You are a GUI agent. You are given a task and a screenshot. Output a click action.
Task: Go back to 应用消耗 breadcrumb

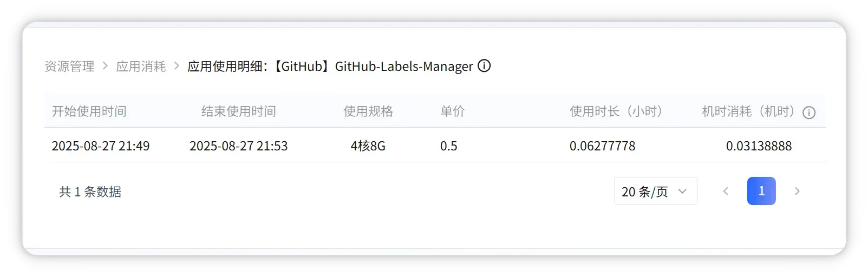click(141, 67)
